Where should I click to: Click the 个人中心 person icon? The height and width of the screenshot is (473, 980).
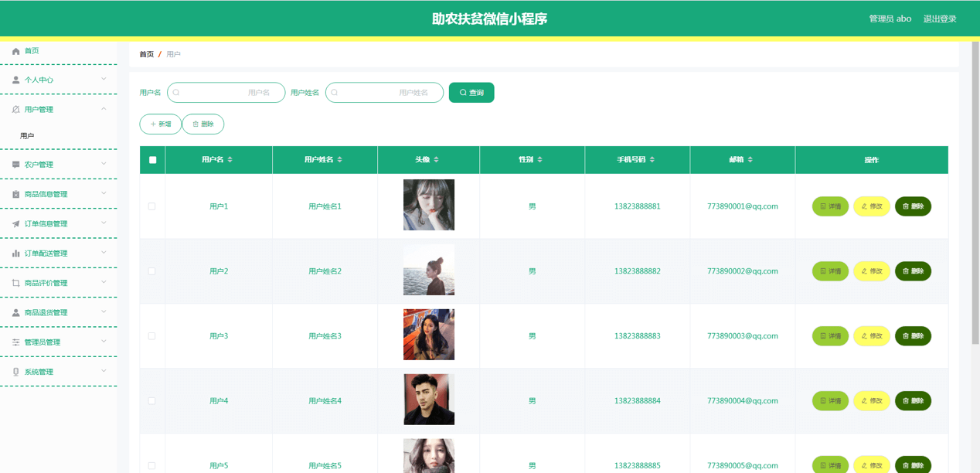(x=15, y=80)
